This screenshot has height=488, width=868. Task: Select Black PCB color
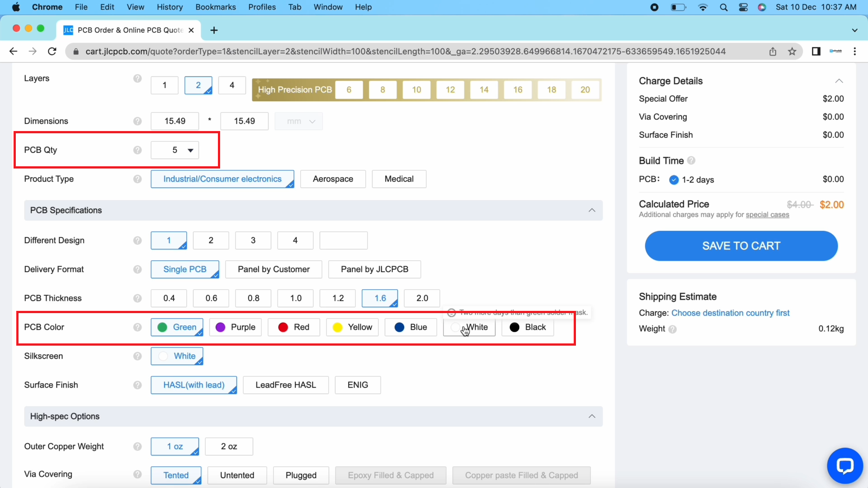pyautogui.click(x=528, y=327)
